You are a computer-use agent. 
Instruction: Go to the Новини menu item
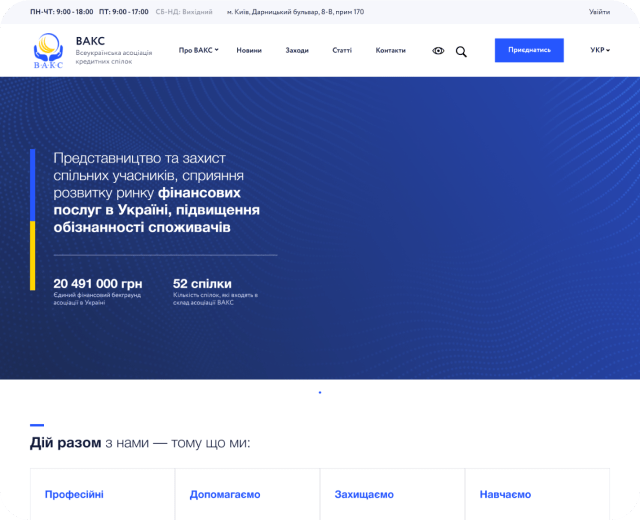tap(249, 50)
